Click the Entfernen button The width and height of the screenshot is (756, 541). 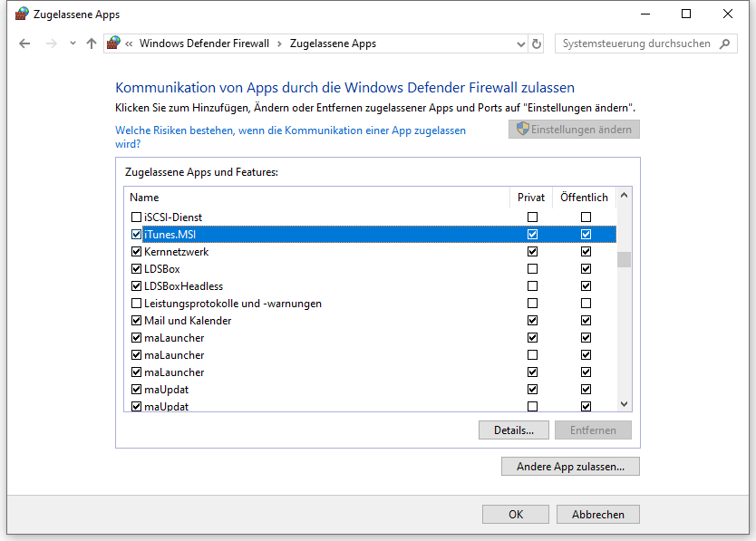click(593, 430)
